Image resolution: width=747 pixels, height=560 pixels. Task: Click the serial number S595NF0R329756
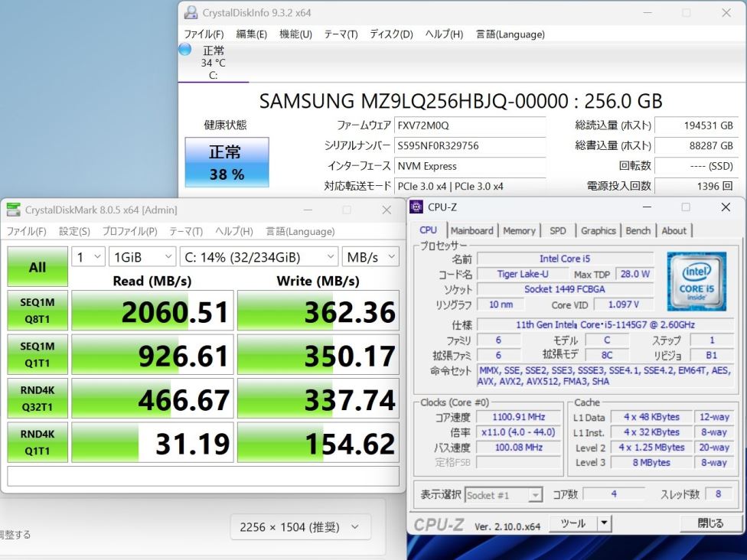tap(470, 145)
